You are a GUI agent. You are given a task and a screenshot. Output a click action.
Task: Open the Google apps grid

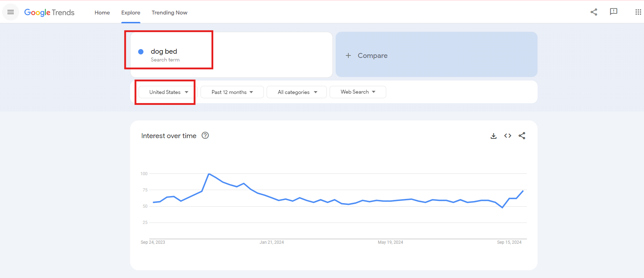pyautogui.click(x=638, y=12)
